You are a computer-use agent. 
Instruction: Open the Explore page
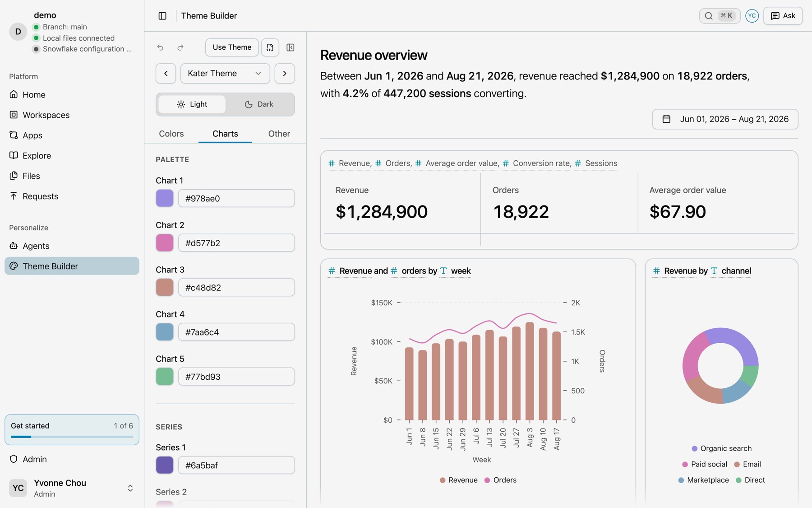(72, 156)
